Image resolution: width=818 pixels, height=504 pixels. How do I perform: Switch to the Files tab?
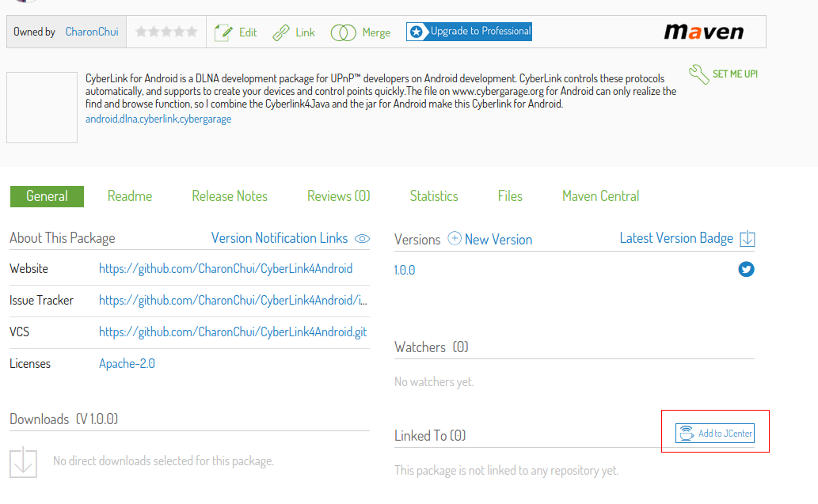click(510, 196)
